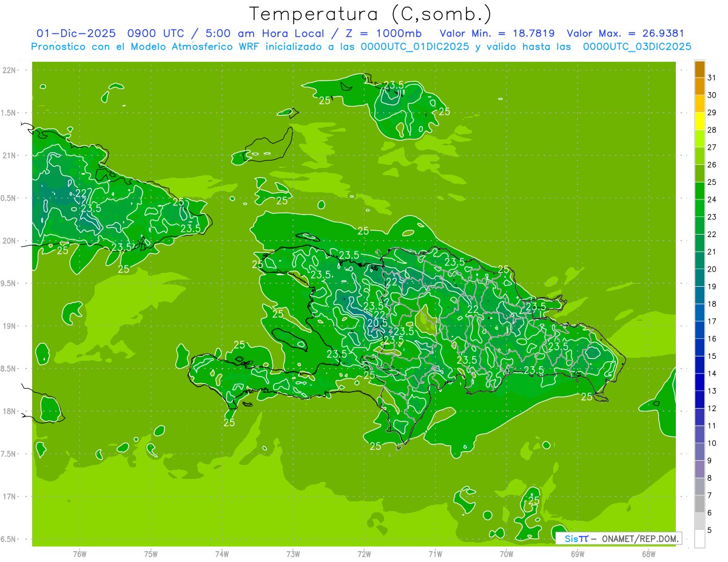Click the '75W' longitude label

tap(150, 554)
